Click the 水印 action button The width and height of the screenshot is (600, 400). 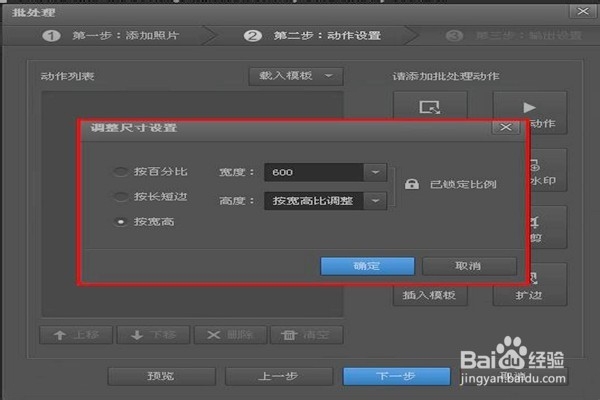pyautogui.click(x=548, y=170)
